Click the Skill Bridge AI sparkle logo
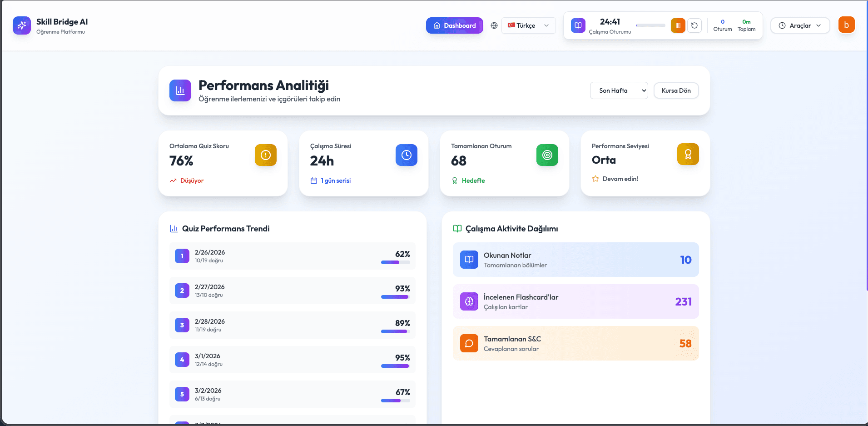The height and width of the screenshot is (426, 868). click(21, 25)
